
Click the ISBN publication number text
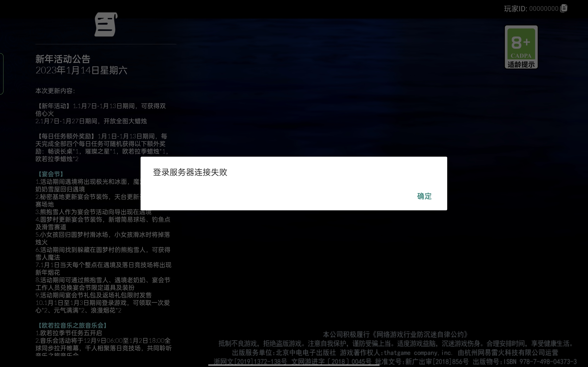click(x=540, y=361)
